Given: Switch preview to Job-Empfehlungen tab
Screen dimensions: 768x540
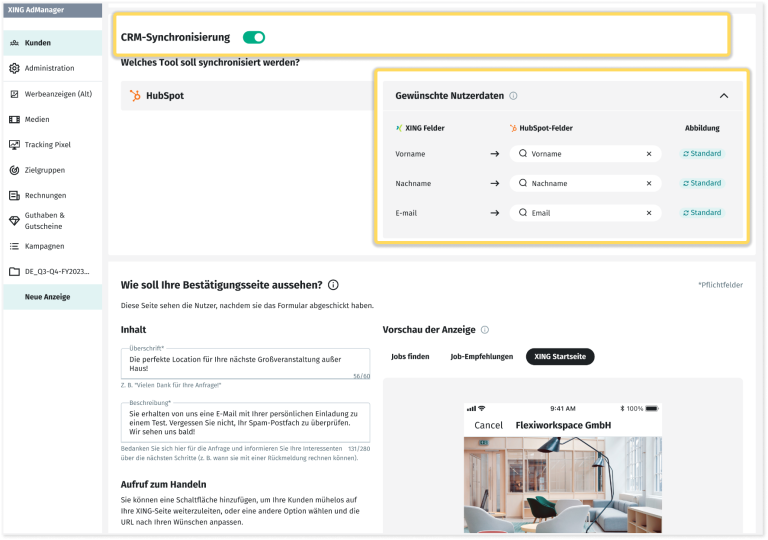Looking at the screenshot, I should point(481,356).
